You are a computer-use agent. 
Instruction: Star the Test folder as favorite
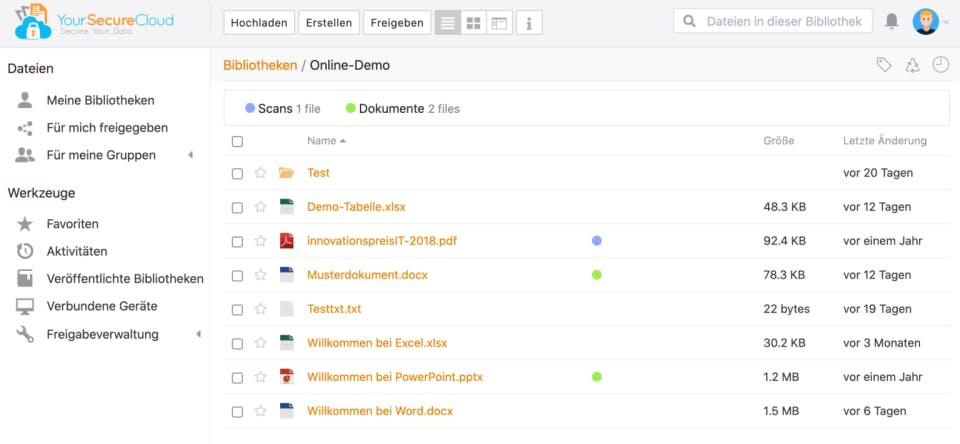point(260,173)
